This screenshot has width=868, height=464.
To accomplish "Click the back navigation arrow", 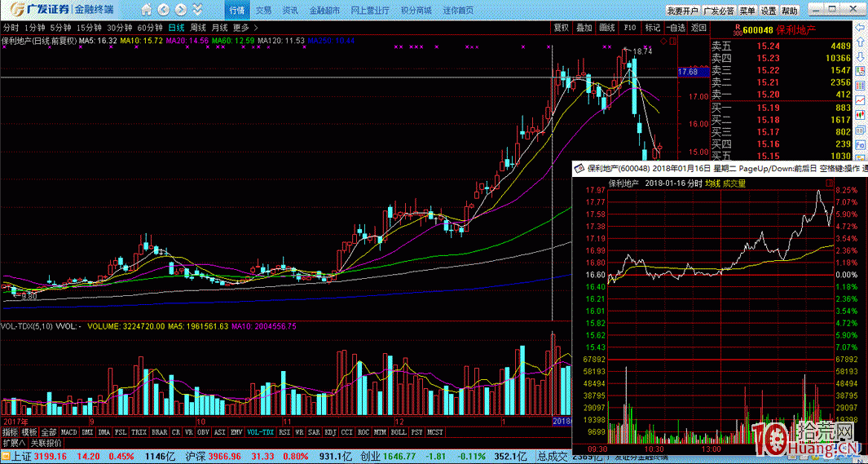I will click(165, 10).
